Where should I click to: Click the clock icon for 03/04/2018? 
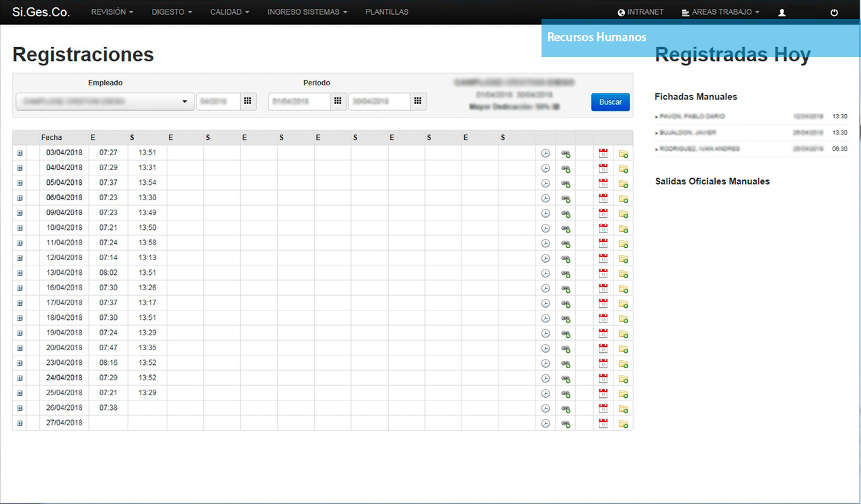(x=546, y=153)
